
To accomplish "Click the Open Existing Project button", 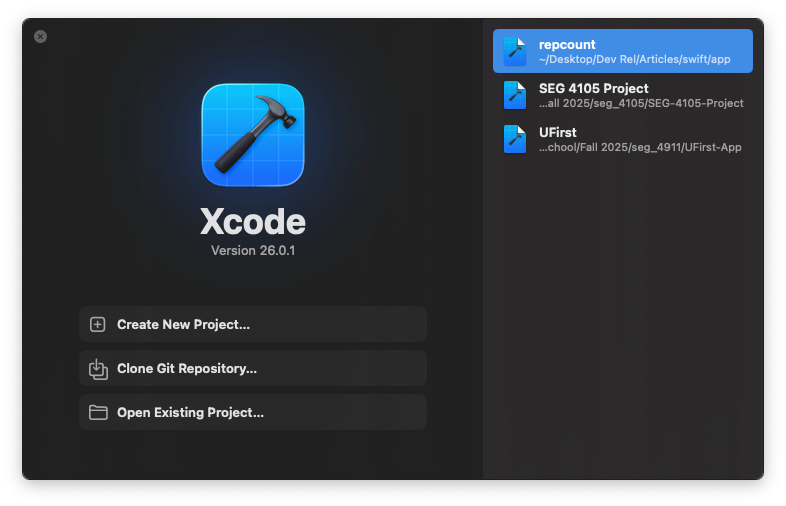I will tap(253, 412).
